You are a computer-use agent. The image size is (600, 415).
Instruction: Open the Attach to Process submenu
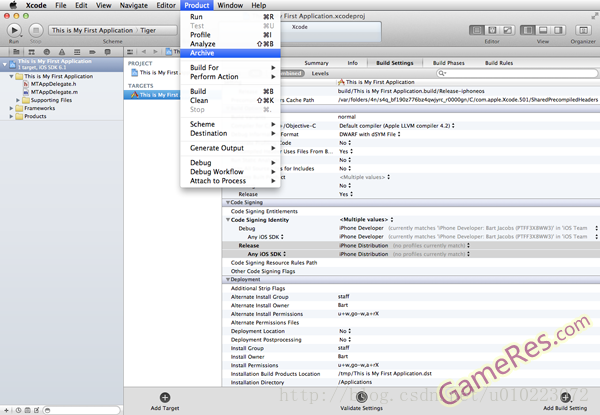tap(230, 181)
